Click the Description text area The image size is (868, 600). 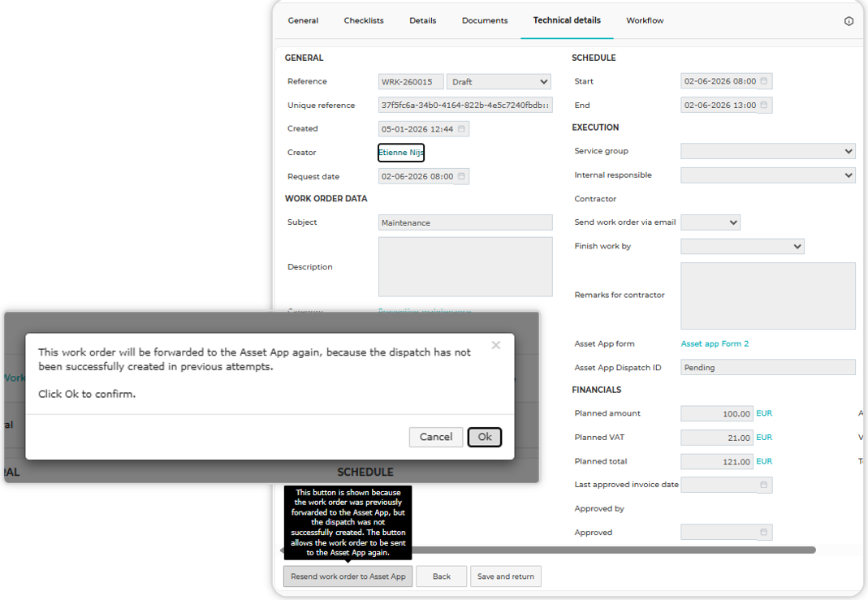point(465,267)
